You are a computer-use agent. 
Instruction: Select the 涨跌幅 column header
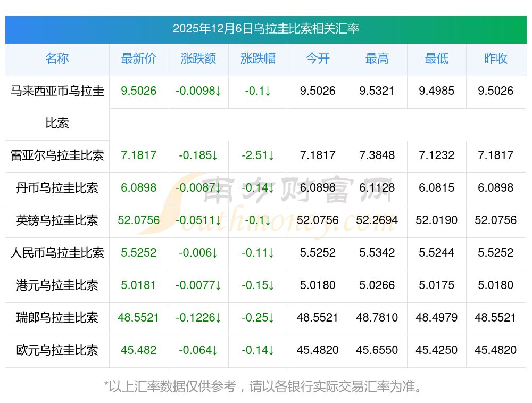point(258,59)
